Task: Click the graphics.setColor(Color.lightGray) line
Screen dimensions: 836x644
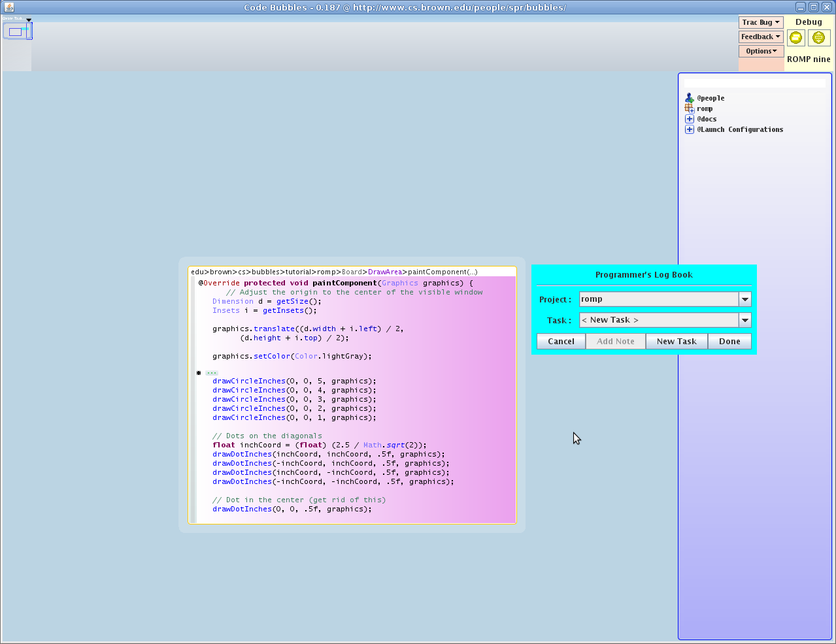Action: pyautogui.click(x=292, y=356)
